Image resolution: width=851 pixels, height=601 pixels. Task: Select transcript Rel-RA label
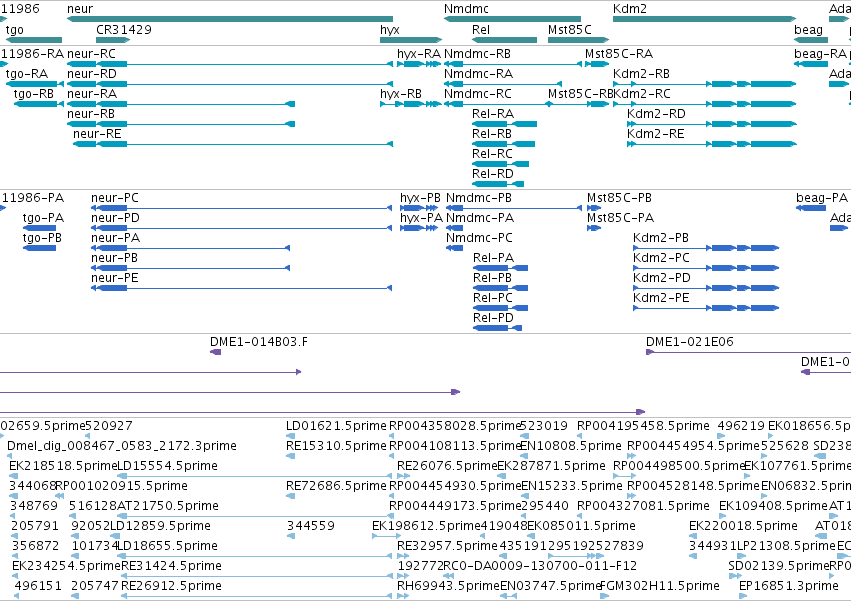pos(493,114)
